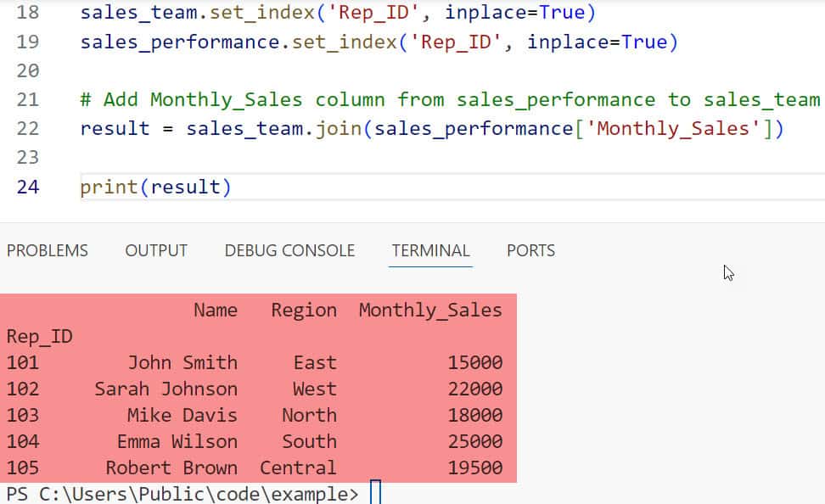Click the comment about adding Monthly_Sales column
This screenshot has height=504, width=825.
450,99
